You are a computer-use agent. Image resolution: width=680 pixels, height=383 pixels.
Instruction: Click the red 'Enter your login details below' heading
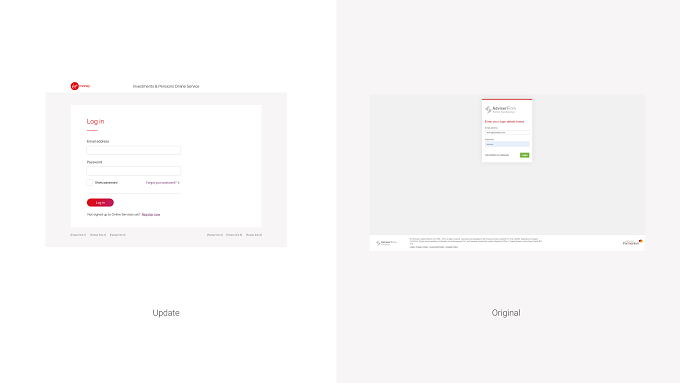click(504, 121)
